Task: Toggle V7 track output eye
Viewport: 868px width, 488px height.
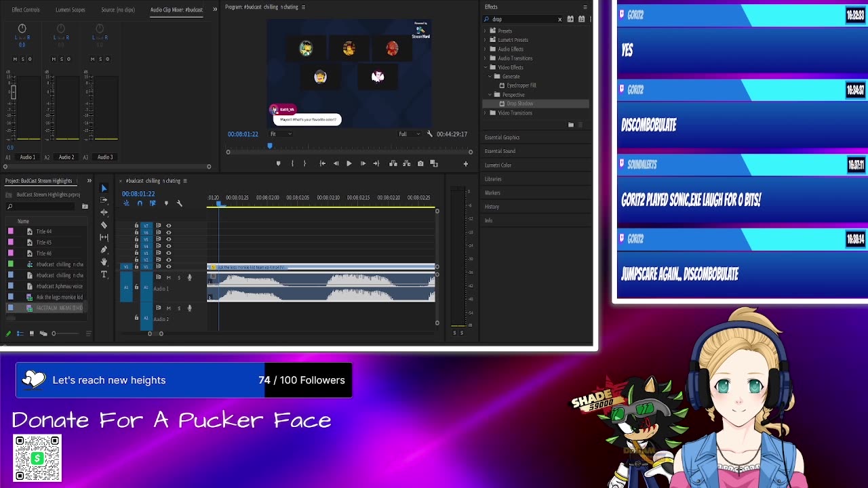Action: coord(169,226)
